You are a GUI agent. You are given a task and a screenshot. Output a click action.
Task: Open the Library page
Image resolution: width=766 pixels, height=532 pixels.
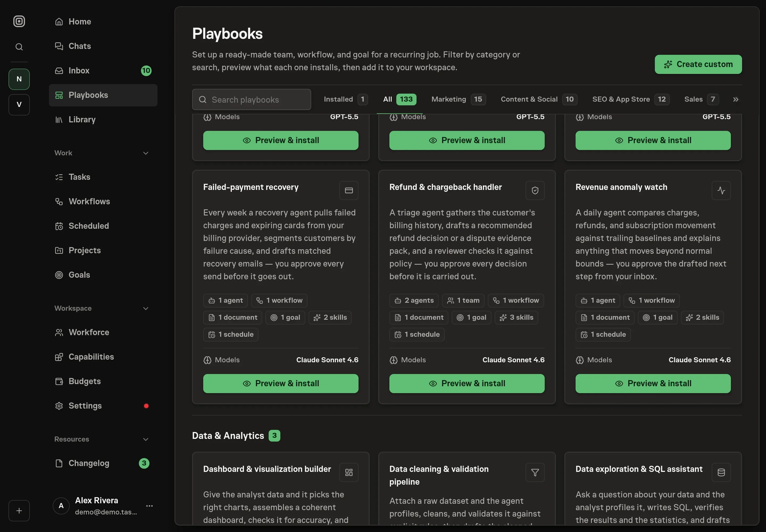(103, 120)
